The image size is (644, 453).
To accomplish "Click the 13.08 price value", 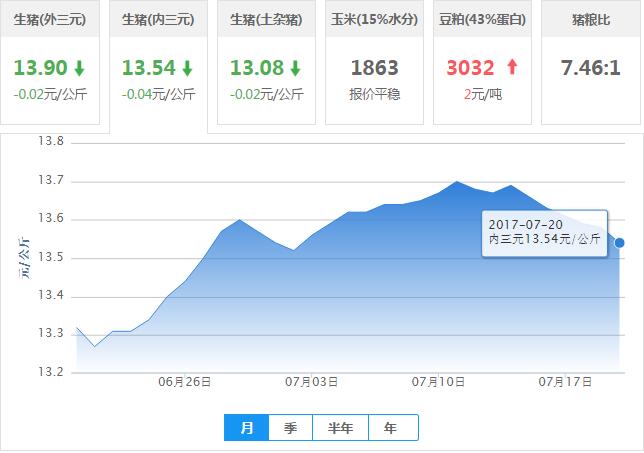I will pos(257,68).
